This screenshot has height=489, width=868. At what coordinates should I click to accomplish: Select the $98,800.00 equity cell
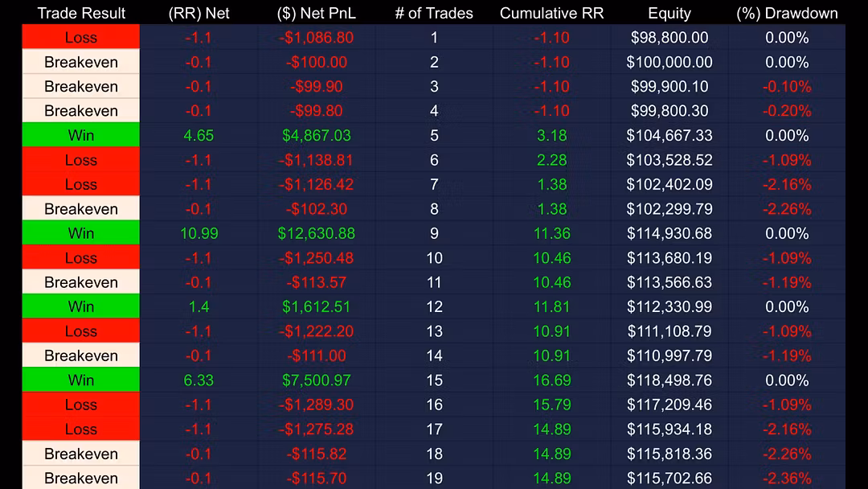[x=669, y=37]
